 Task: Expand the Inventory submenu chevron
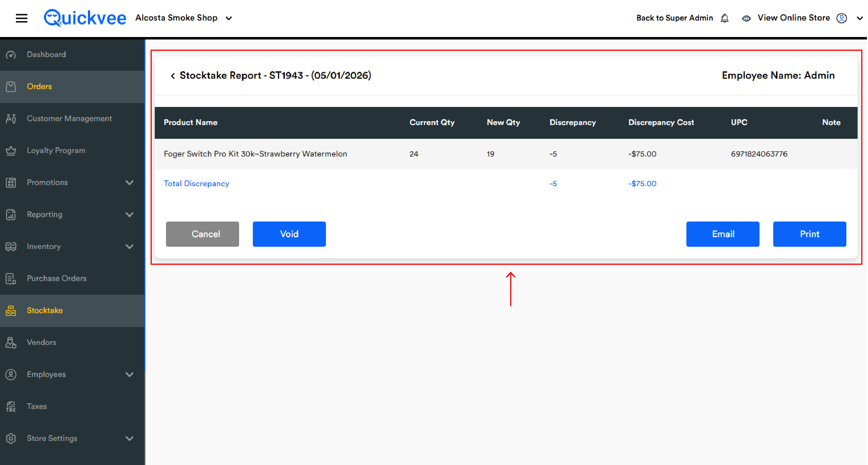tap(130, 247)
